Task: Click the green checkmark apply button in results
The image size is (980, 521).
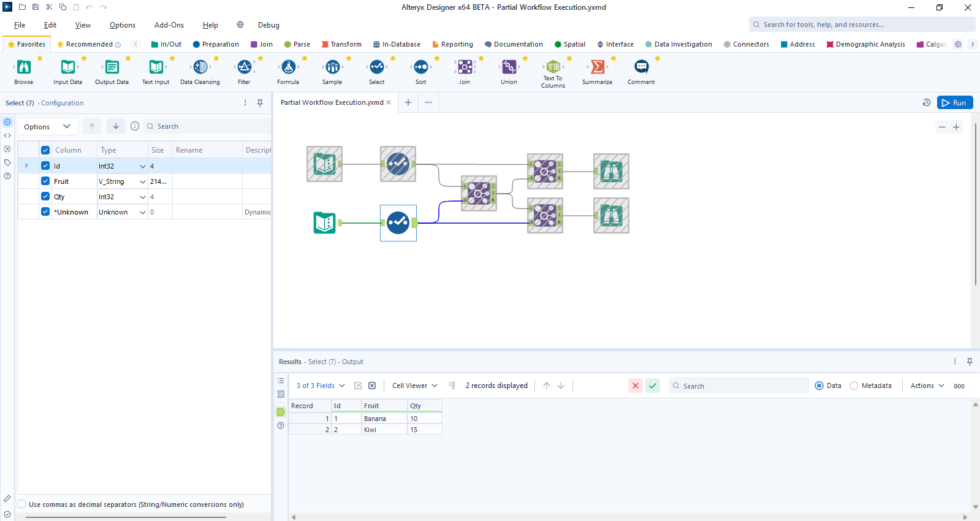Action: click(653, 386)
